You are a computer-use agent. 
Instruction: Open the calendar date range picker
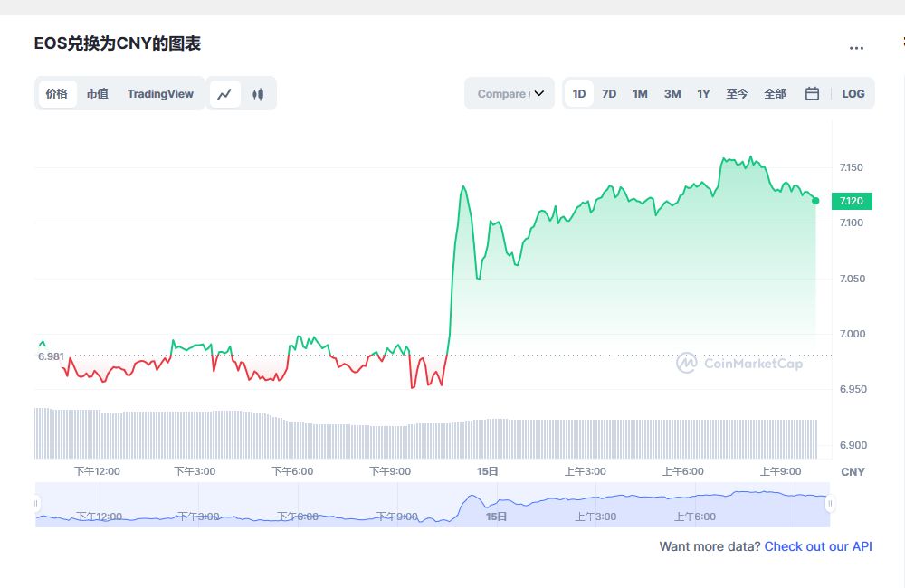[x=812, y=93]
